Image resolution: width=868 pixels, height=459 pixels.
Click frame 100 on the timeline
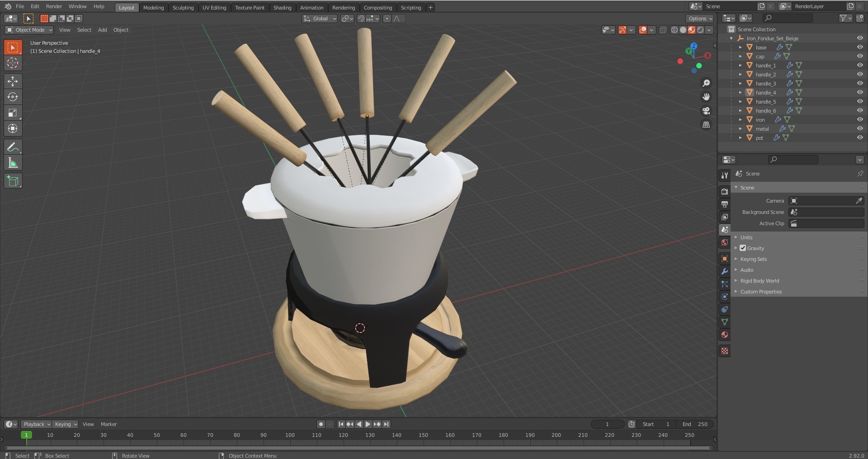point(290,435)
